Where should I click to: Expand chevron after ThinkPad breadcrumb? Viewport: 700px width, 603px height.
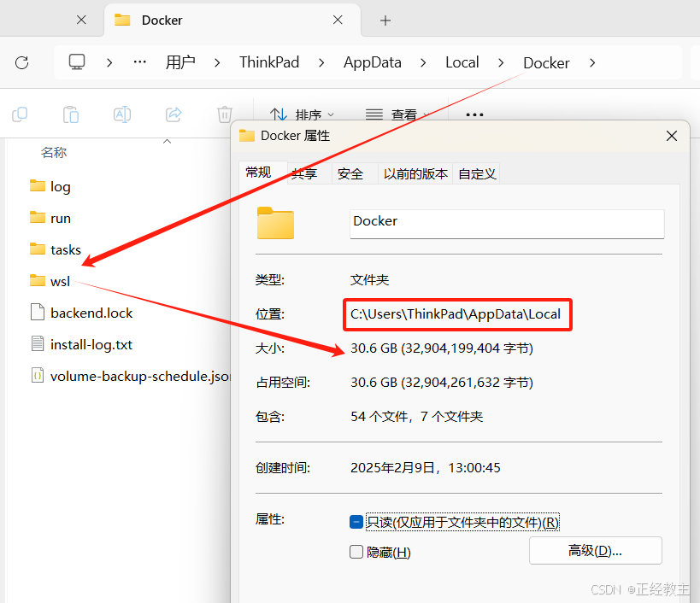click(321, 63)
